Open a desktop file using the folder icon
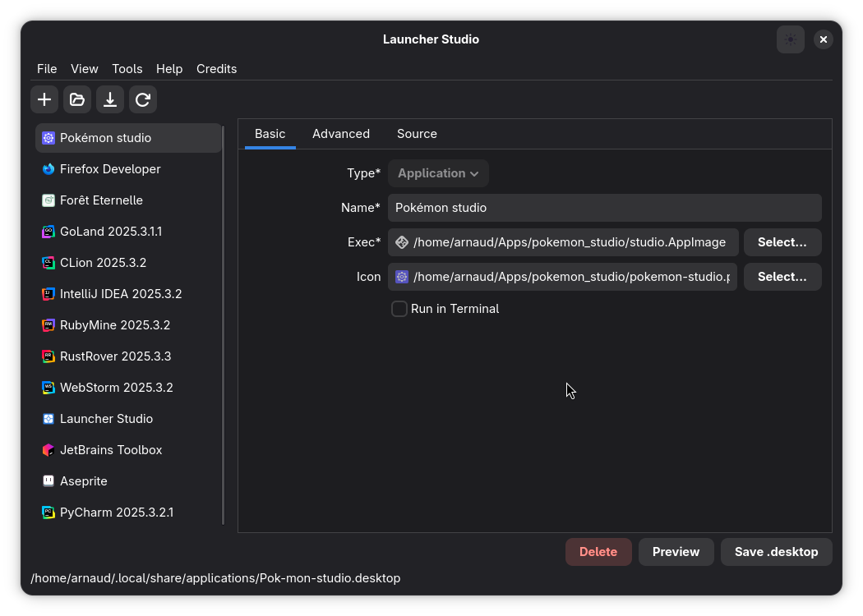This screenshot has height=616, width=863. coord(76,99)
